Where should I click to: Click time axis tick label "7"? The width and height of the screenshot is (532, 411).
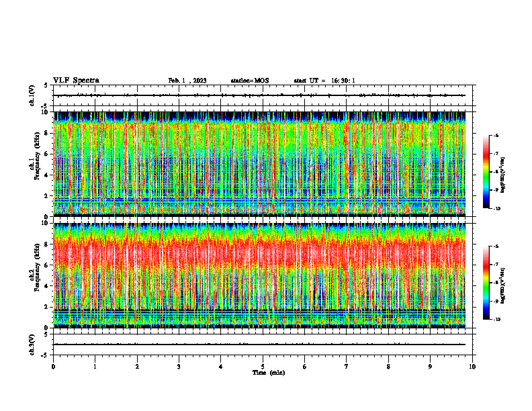click(347, 367)
